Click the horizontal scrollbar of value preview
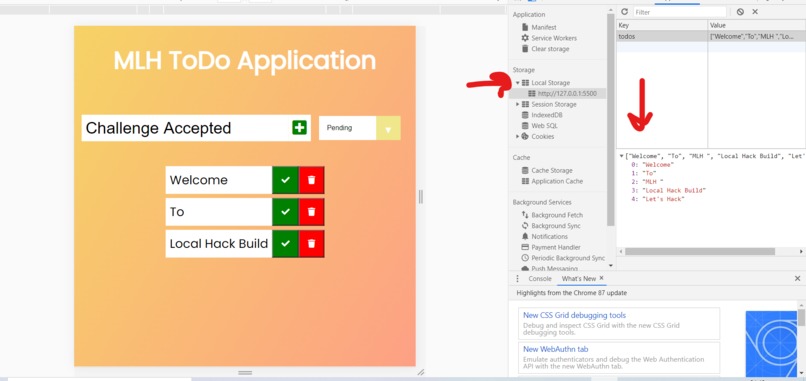 click(700, 251)
